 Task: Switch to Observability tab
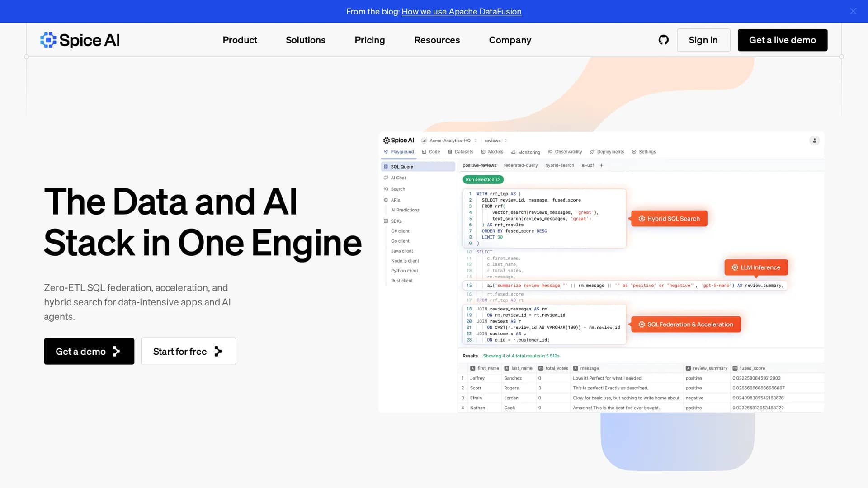[565, 152]
